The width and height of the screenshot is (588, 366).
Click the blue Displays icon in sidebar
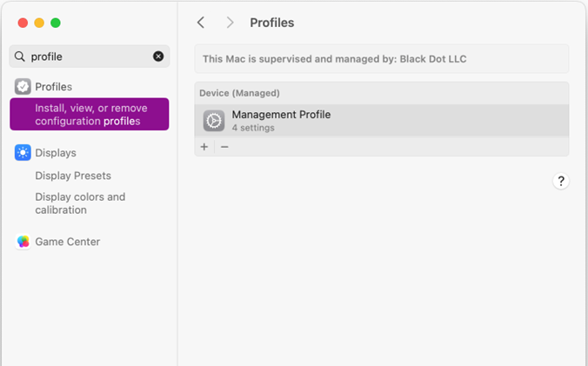(x=23, y=152)
